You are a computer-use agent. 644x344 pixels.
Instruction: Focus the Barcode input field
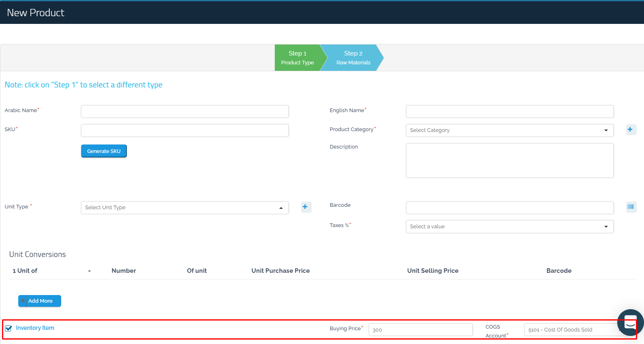[509, 208]
